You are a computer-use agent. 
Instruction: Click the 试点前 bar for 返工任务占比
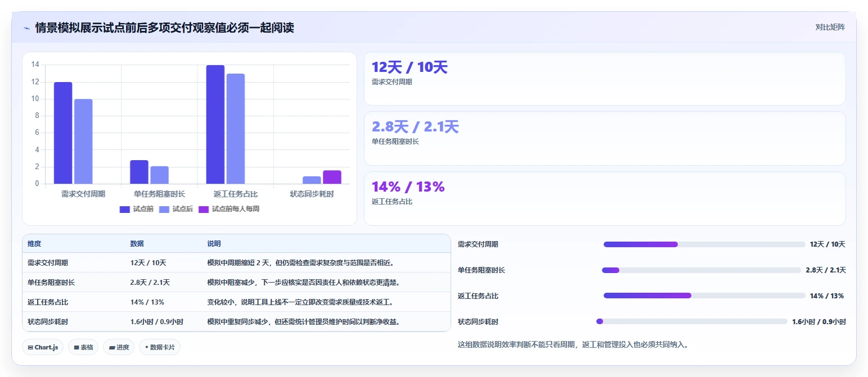[215, 124]
